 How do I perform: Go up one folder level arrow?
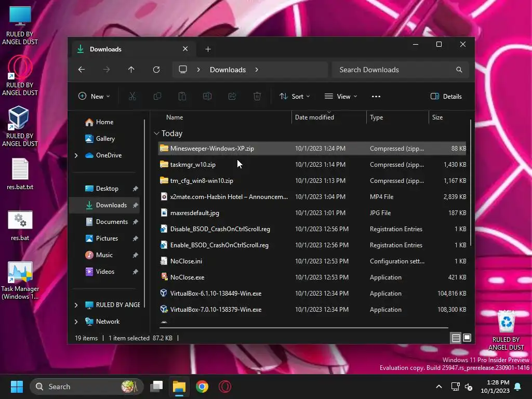pyautogui.click(x=131, y=70)
